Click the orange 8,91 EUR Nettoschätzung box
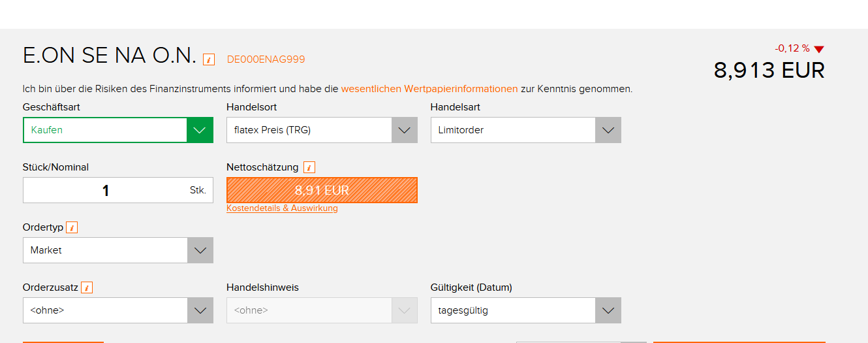The image size is (868, 343). tap(322, 190)
